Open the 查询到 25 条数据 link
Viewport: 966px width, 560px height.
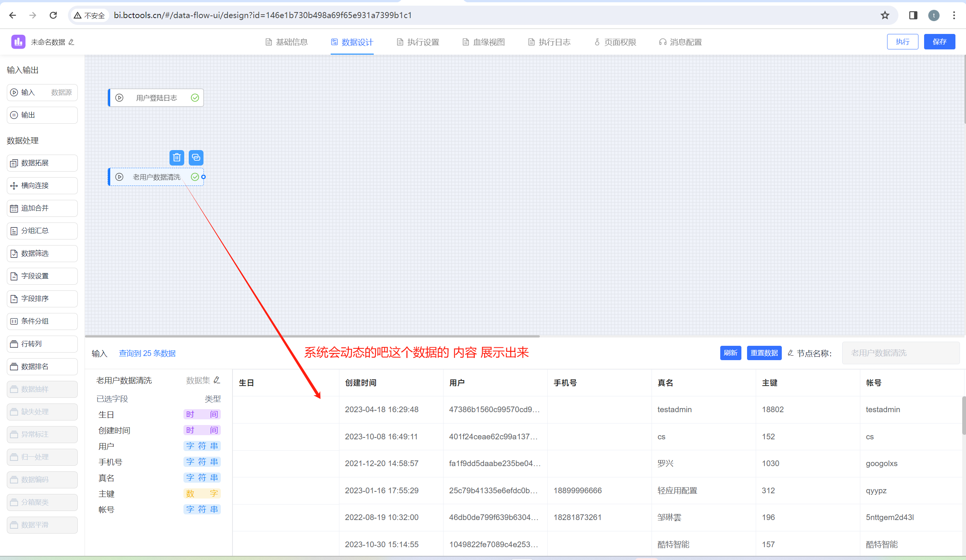click(x=147, y=353)
